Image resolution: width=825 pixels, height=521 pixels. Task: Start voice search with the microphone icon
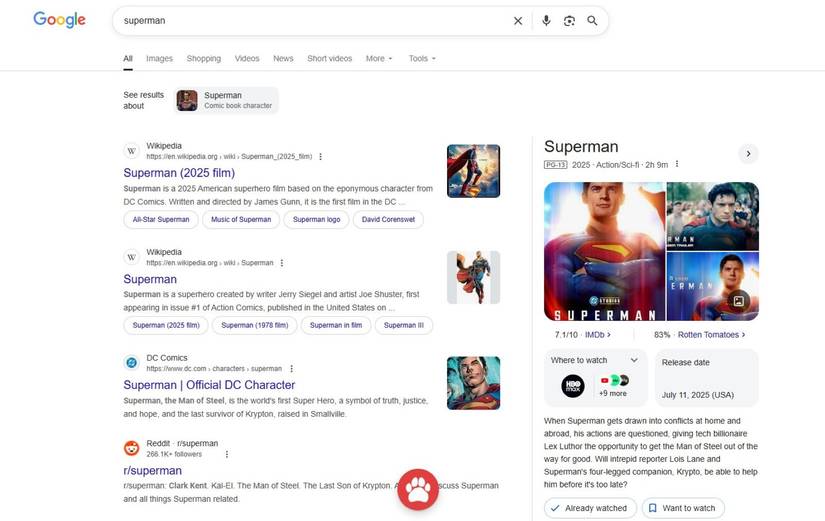click(546, 21)
